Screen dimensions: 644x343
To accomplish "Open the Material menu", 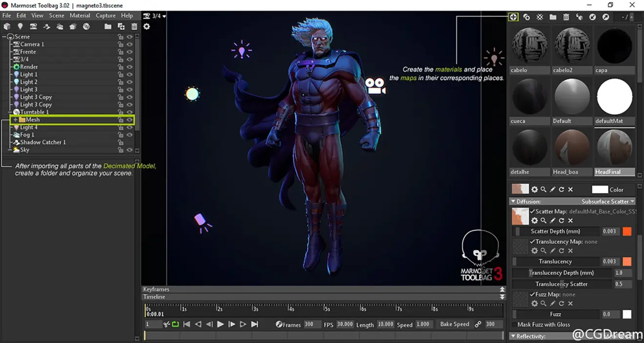I will [80, 16].
